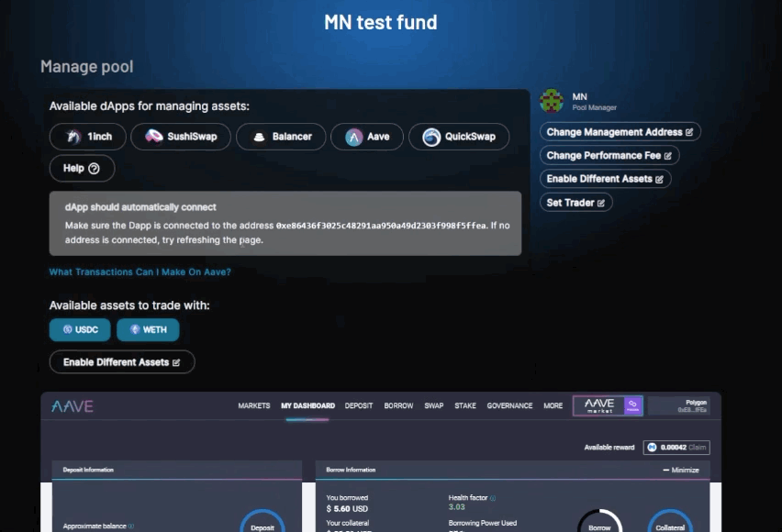The image size is (782, 532).
Task: Click the MN test fund title
Action: (x=381, y=22)
